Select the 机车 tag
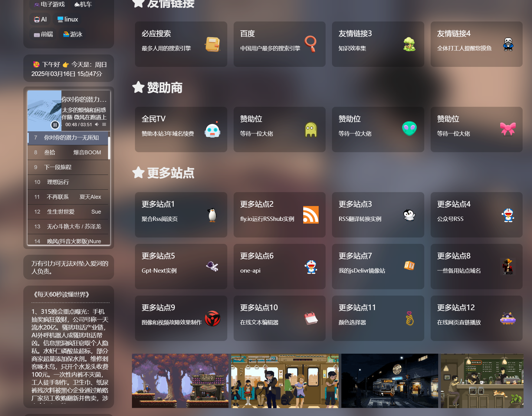The image size is (532, 416). coord(83,4)
